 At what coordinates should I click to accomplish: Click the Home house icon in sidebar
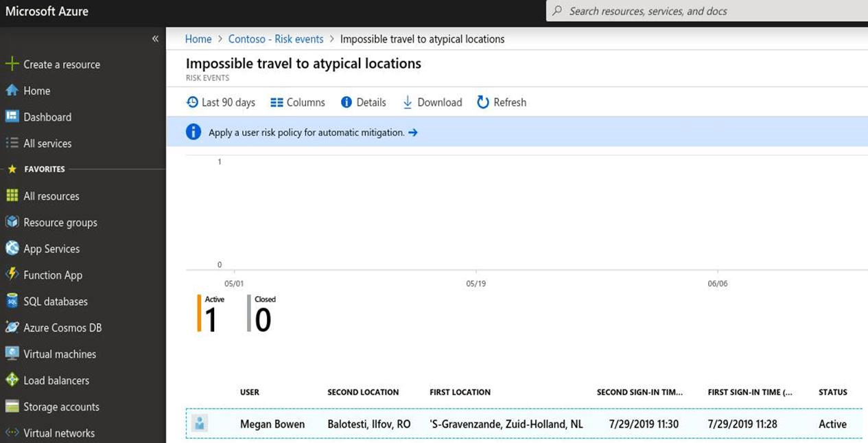pos(12,91)
